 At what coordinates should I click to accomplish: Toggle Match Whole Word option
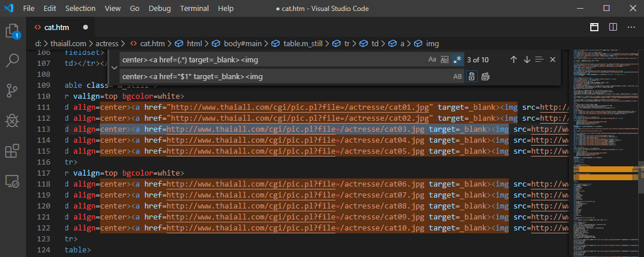pyautogui.click(x=444, y=59)
